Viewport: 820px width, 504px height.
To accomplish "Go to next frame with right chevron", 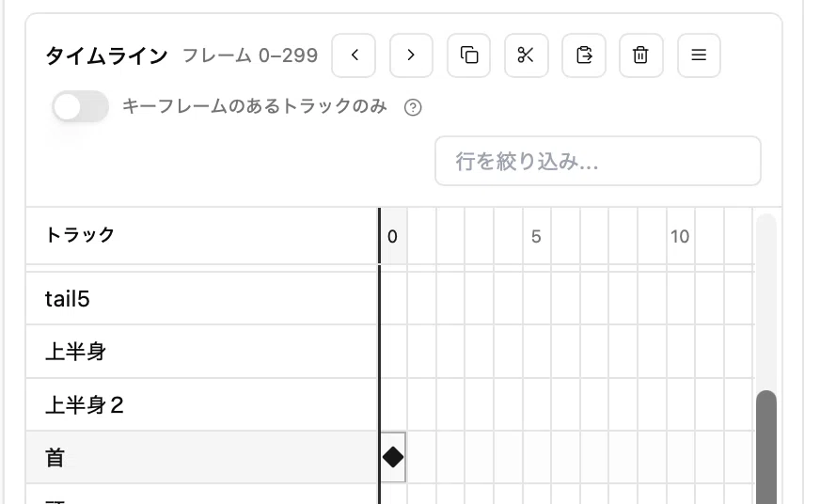I will [411, 55].
